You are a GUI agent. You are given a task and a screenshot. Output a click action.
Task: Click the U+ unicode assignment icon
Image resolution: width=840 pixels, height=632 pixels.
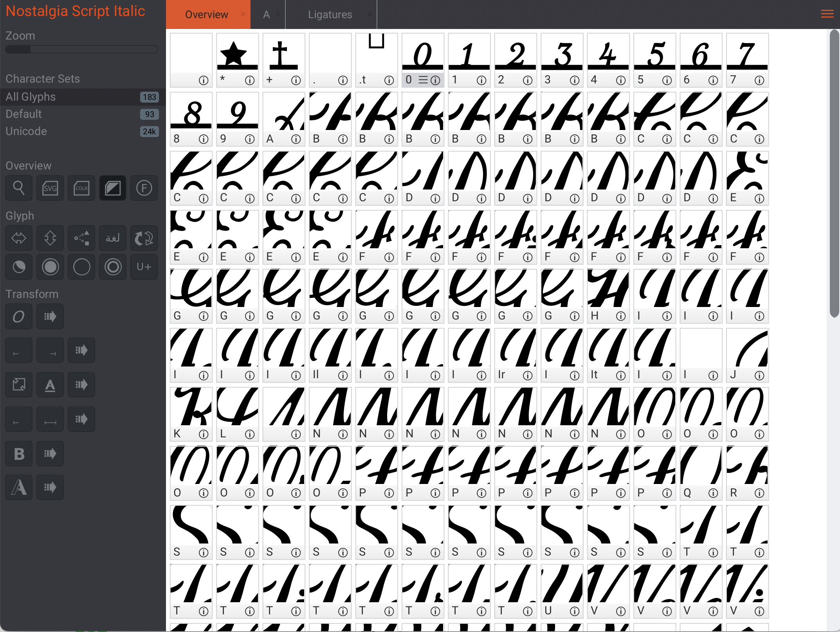pyautogui.click(x=144, y=267)
